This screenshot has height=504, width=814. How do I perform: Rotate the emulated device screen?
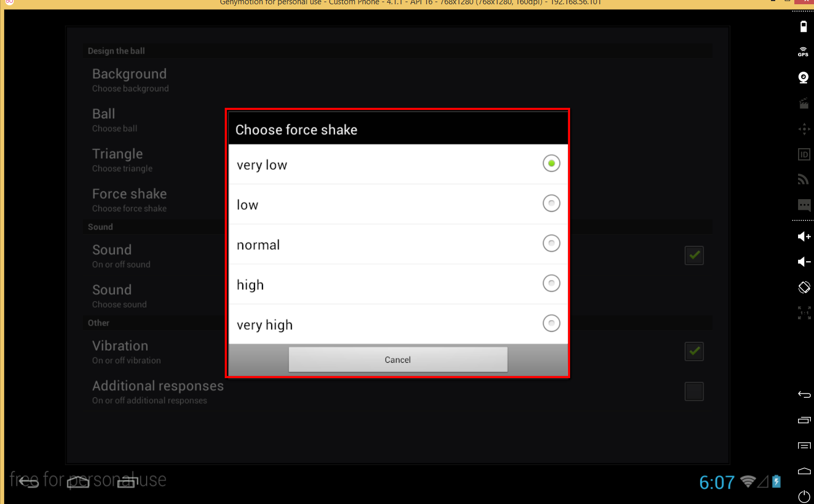pos(804,287)
